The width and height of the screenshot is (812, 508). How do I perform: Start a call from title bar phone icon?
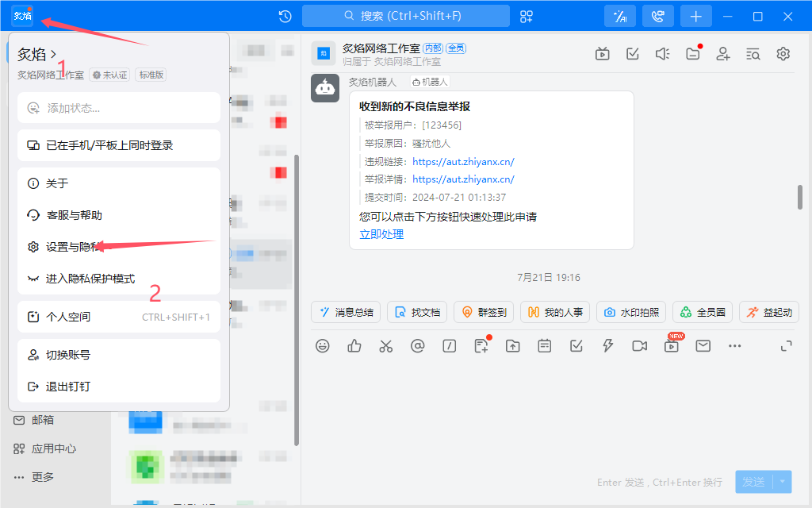(x=657, y=16)
